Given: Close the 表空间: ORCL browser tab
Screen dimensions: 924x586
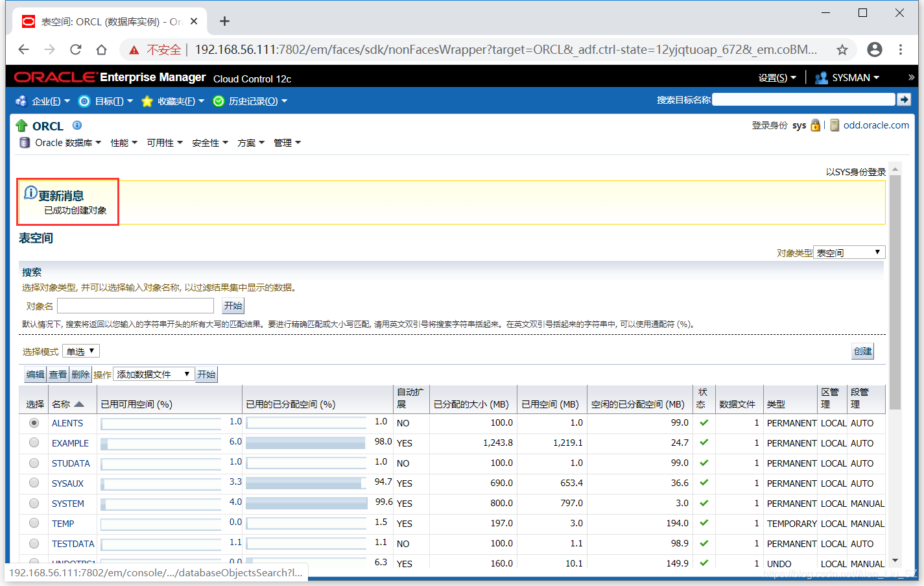Looking at the screenshot, I should click(x=194, y=21).
